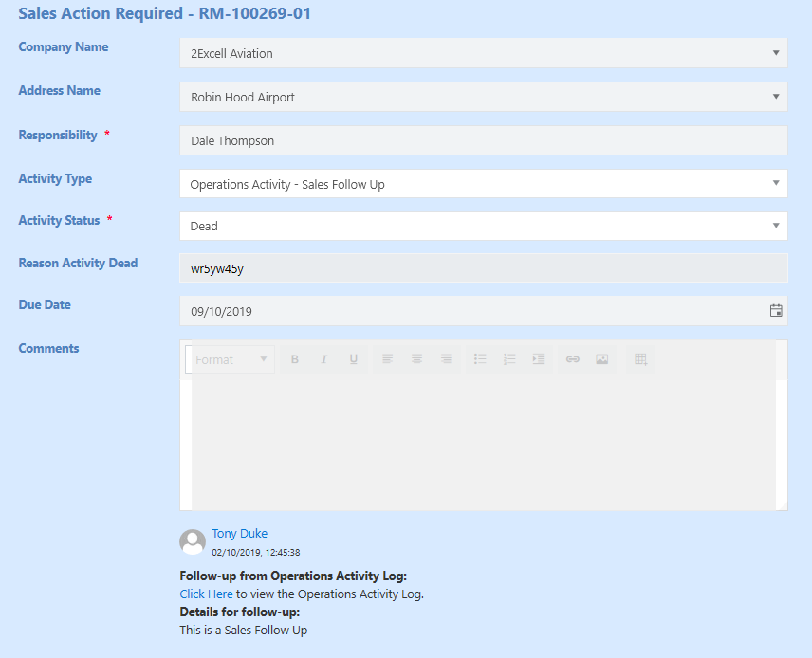Open the Due Date calendar picker
The height and width of the screenshot is (658, 812).
click(776, 311)
